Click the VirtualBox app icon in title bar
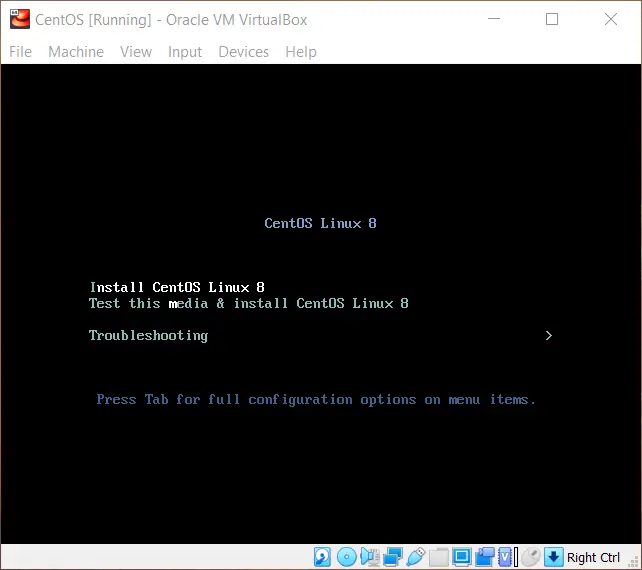 pos(20,19)
